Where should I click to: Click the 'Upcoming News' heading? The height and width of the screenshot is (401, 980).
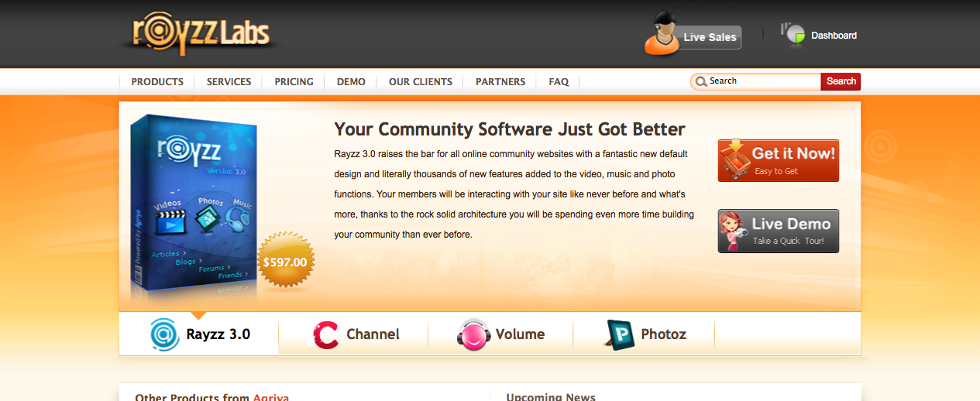click(x=551, y=396)
